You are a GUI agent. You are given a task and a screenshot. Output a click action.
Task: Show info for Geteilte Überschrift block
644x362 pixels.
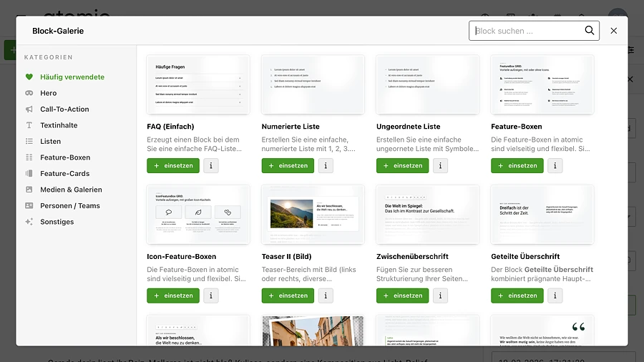[555, 295]
